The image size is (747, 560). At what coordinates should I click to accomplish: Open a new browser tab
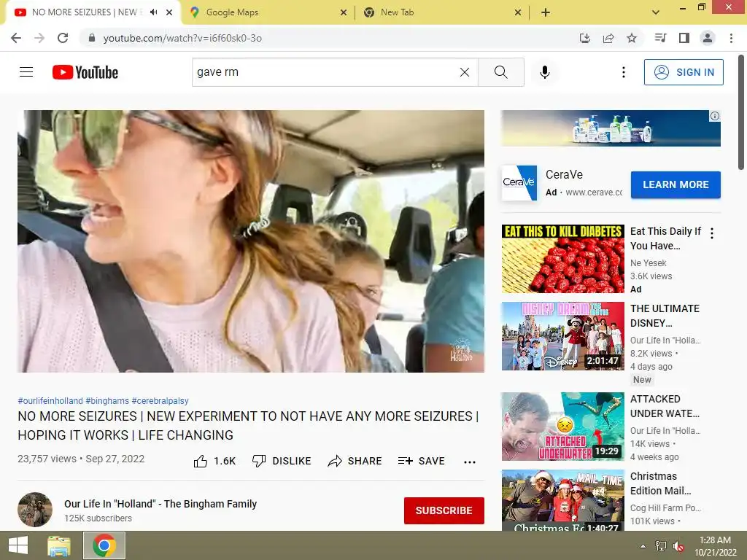pyautogui.click(x=546, y=12)
